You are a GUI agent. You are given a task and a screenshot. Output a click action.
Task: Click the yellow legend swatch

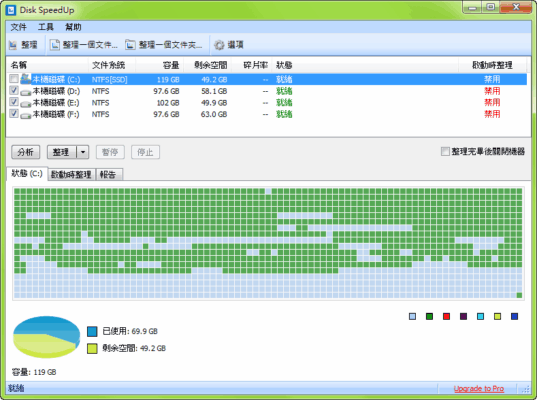pyautogui.click(x=497, y=316)
